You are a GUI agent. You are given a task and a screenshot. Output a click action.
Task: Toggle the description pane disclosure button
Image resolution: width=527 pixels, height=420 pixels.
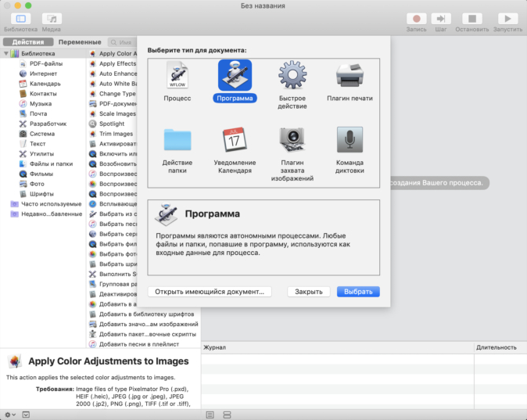click(x=26, y=415)
